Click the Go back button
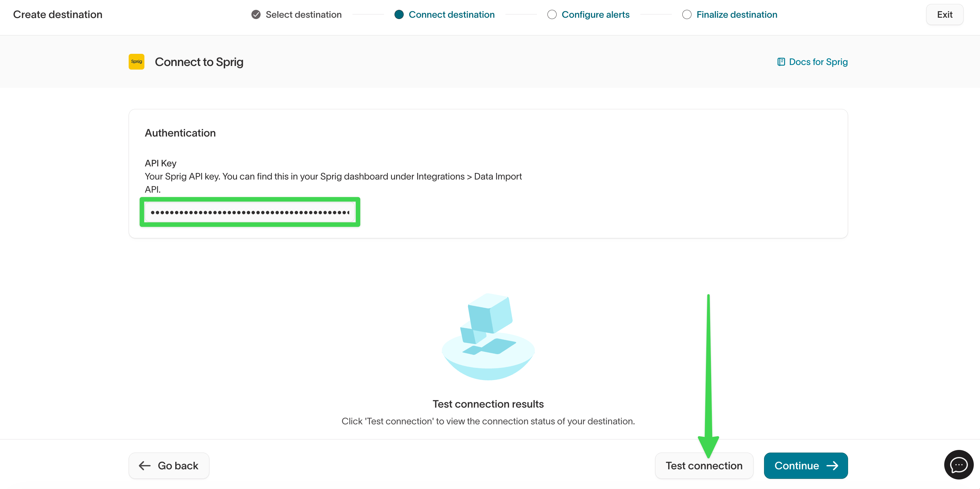980x489 pixels. 169,465
